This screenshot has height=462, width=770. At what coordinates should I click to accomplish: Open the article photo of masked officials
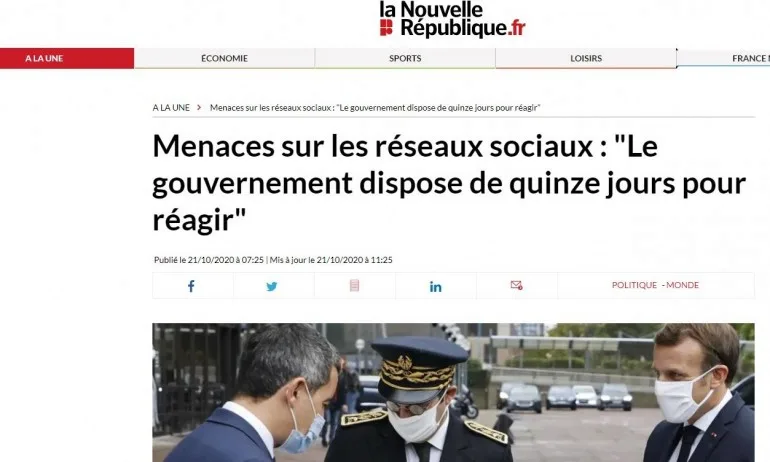point(453,392)
